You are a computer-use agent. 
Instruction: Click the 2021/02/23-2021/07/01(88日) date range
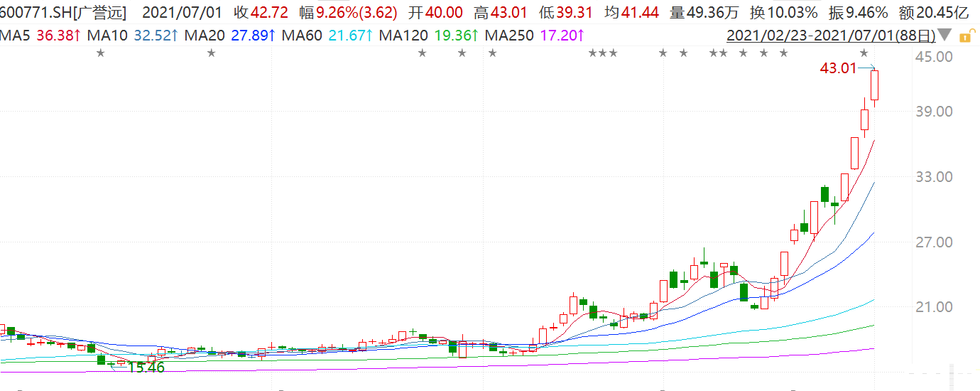pos(830,35)
